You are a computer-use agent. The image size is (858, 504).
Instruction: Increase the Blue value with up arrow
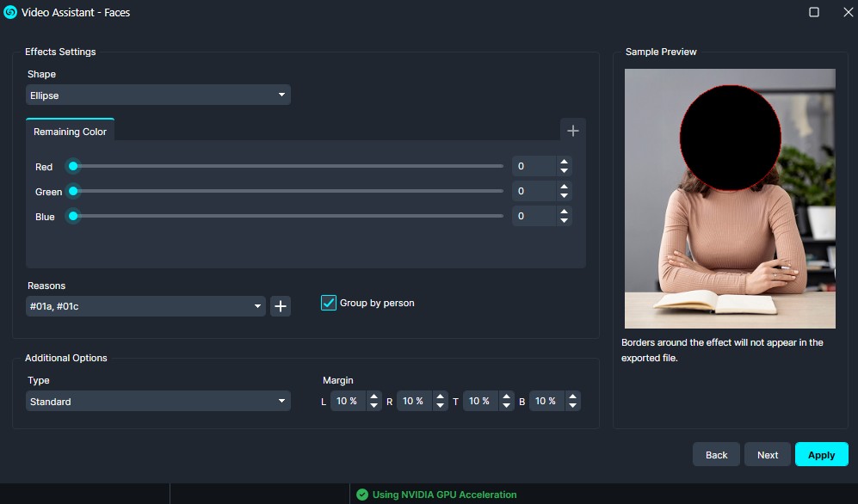pyautogui.click(x=565, y=211)
